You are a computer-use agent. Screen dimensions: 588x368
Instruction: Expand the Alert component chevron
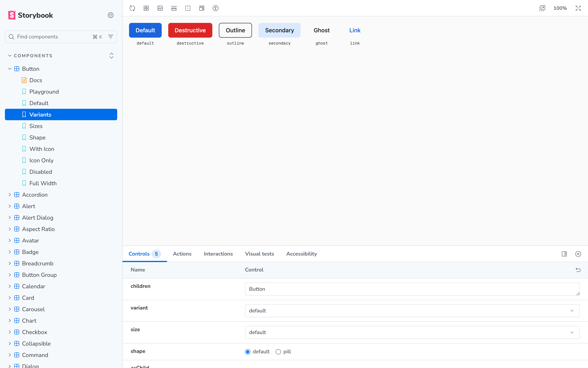coord(10,206)
